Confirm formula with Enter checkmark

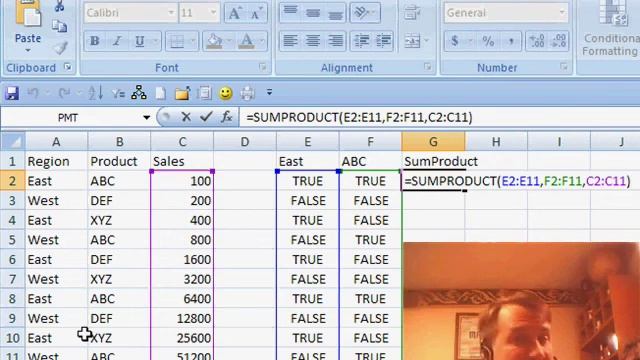pos(206,117)
